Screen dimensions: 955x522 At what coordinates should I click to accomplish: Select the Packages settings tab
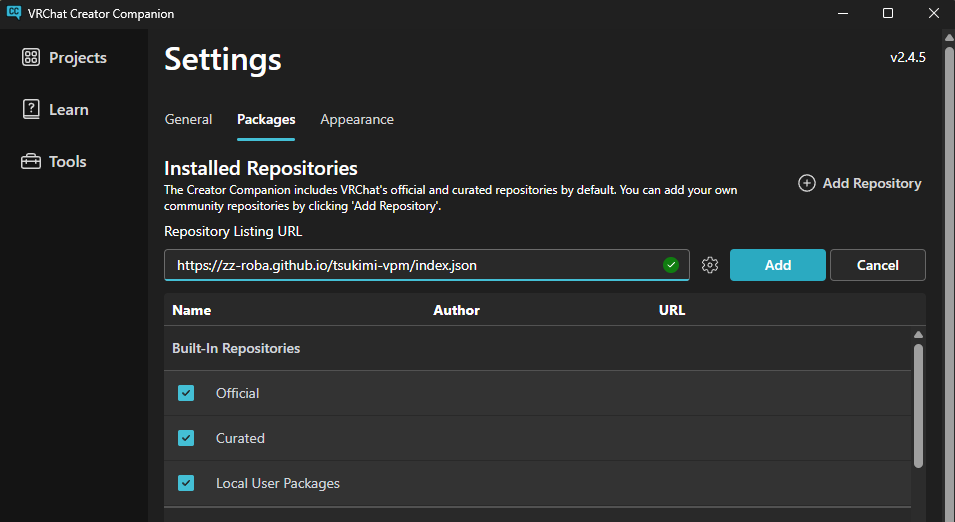266,119
